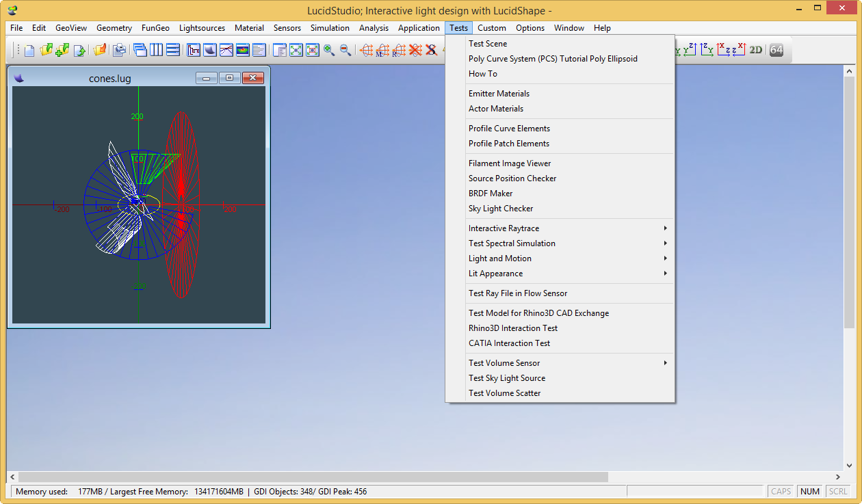
Task: Click the add/import file icon with green plus
Action: pos(62,50)
